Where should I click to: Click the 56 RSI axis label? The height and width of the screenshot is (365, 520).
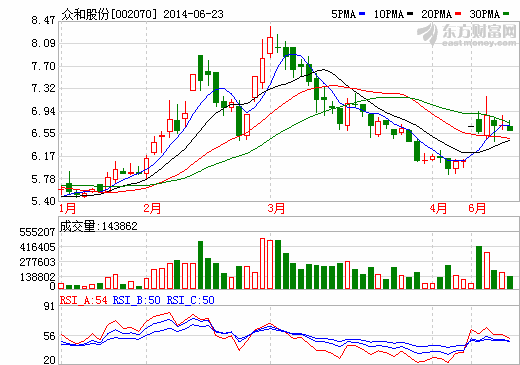click(49, 336)
